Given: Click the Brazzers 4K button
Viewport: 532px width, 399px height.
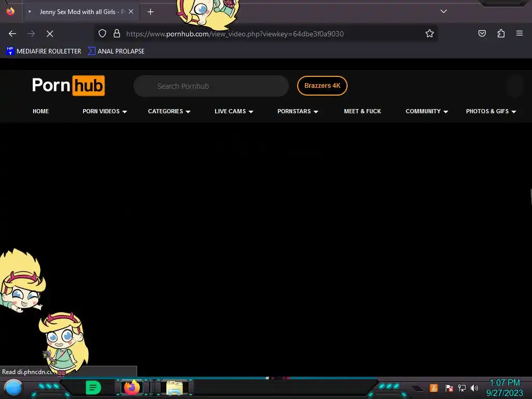Looking at the screenshot, I should (x=322, y=86).
